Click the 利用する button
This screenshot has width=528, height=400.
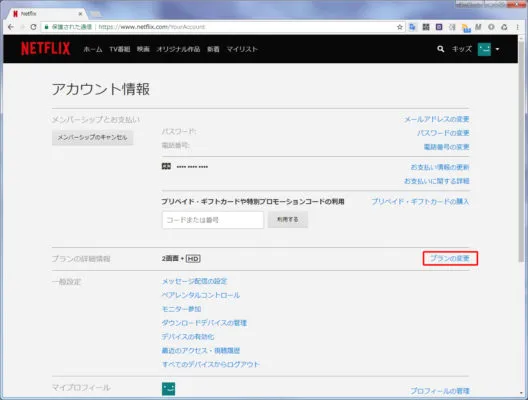click(288, 220)
